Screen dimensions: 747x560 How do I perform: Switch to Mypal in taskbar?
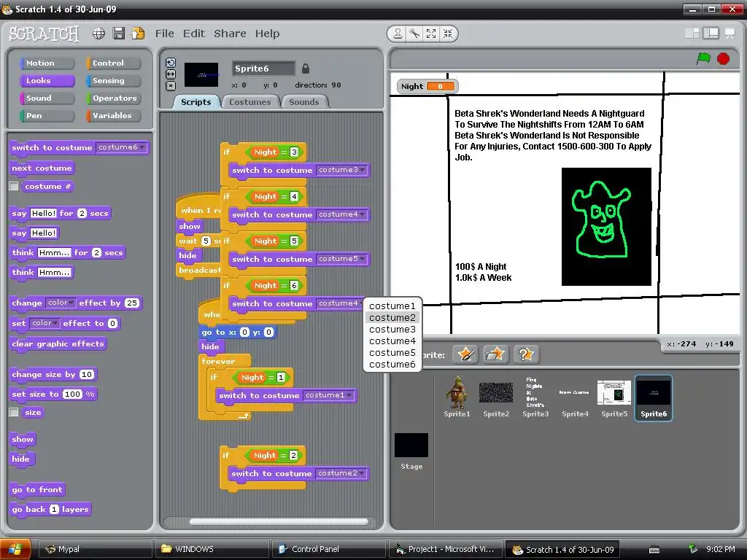96,549
